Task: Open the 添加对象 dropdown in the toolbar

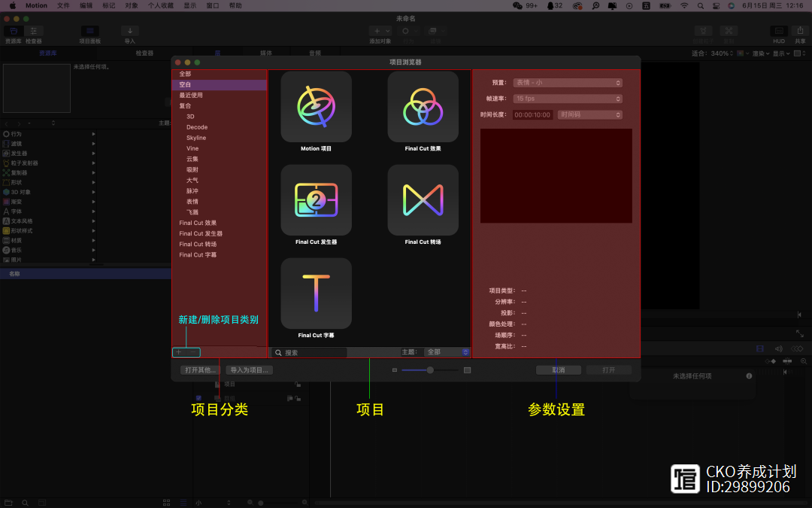Action: coord(380,31)
